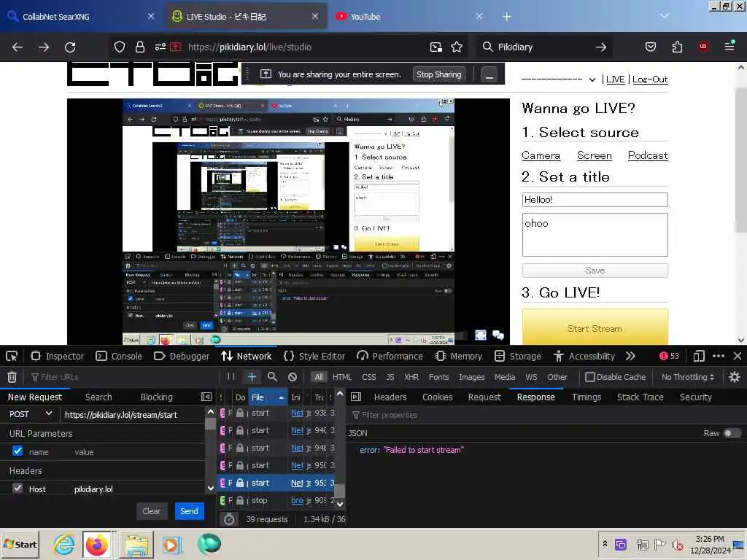Choose the Podcast source link
This screenshot has width=747, height=560.
(x=648, y=156)
